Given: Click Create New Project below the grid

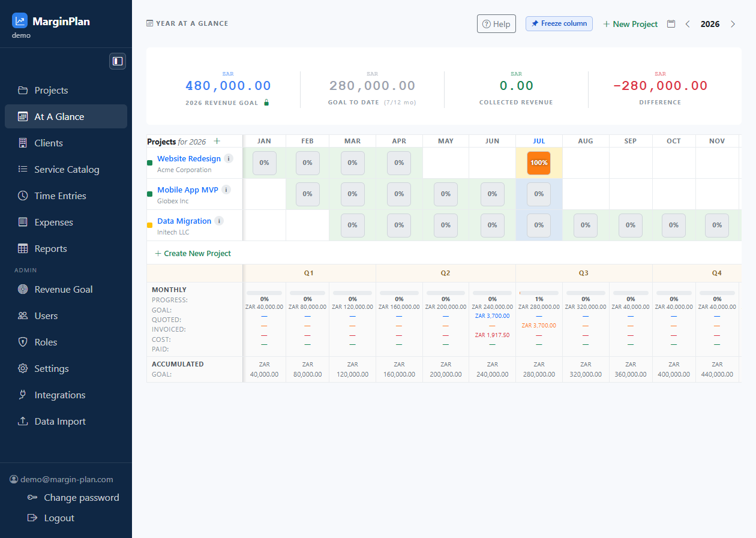Looking at the screenshot, I should [193, 254].
